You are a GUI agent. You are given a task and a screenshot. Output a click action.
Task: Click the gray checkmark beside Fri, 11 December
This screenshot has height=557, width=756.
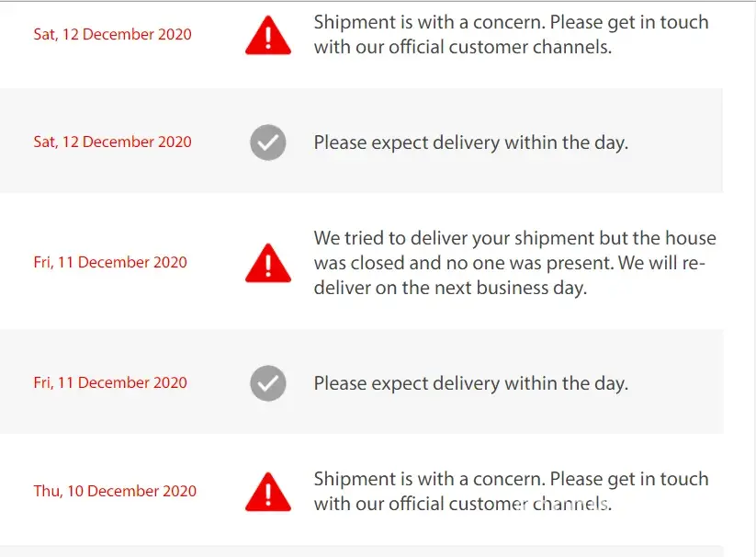pos(268,383)
